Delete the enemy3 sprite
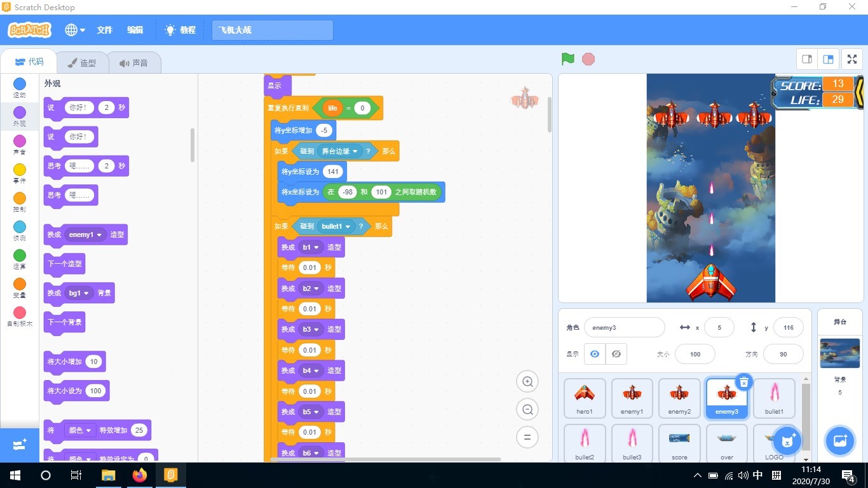The image size is (868, 488). [744, 382]
